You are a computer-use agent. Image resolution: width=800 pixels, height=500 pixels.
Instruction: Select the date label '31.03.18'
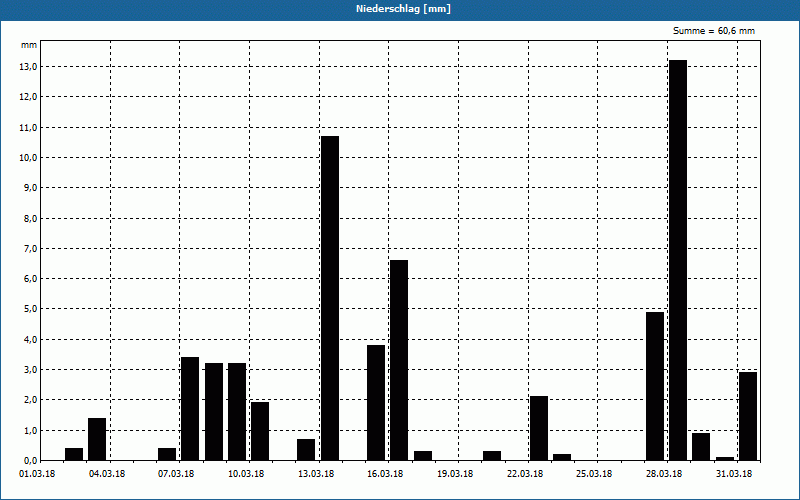click(734, 474)
